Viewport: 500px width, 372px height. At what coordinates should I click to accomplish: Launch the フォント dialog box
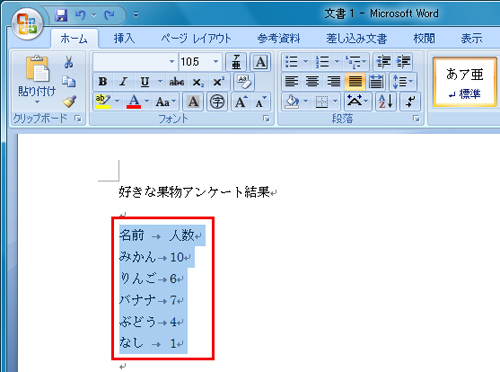(x=266, y=118)
